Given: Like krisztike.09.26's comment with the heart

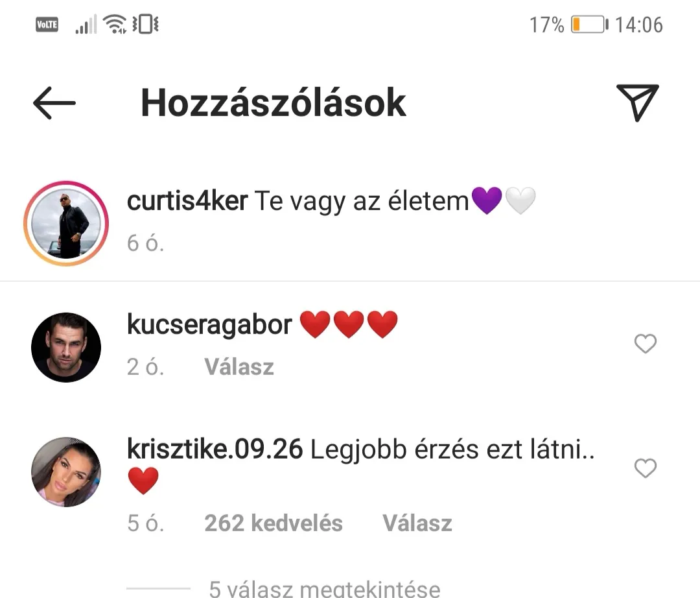Looking at the screenshot, I should (x=646, y=468).
